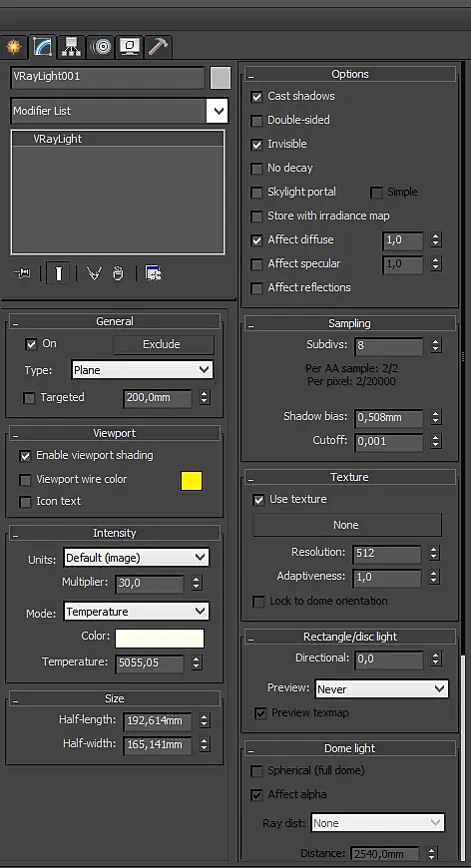The image size is (471, 868).
Task: Click the Pin Stack icon
Action: [22, 273]
